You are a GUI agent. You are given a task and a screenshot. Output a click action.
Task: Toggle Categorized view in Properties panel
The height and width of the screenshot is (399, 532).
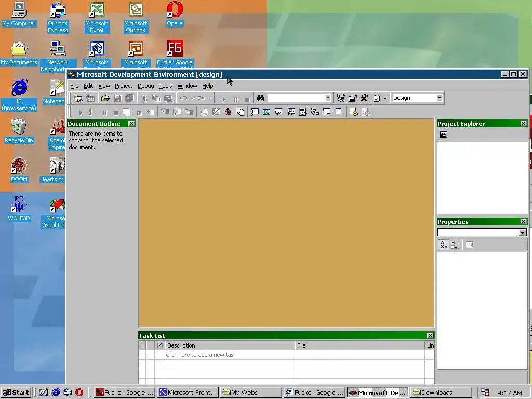[455, 245]
